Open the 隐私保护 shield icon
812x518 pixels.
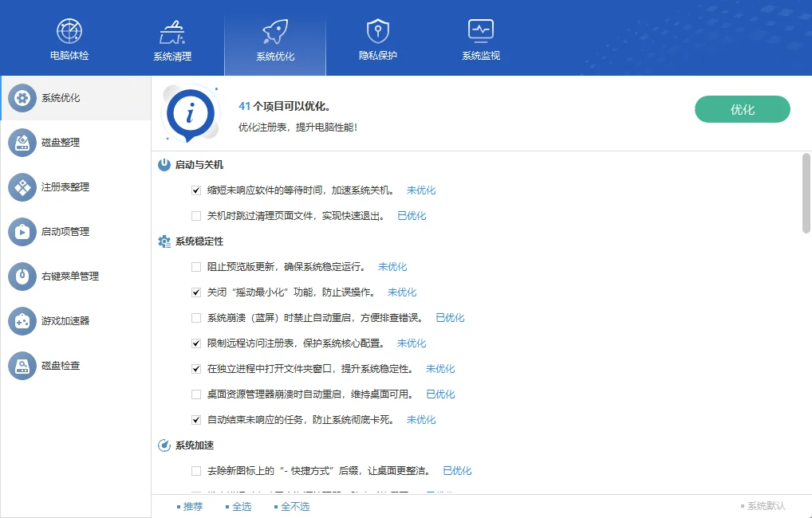pyautogui.click(x=377, y=31)
